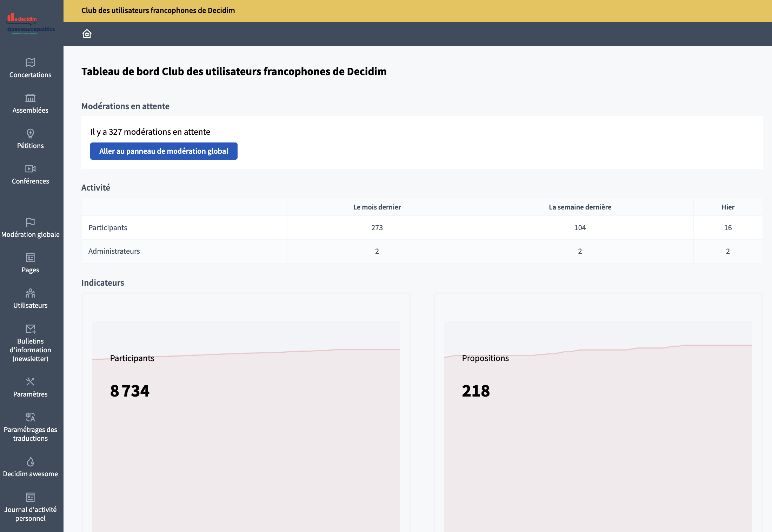Open the Paramètres tools icon
Image resolution: width=772 pixels, height=532 pixels.
click(31, 381)
